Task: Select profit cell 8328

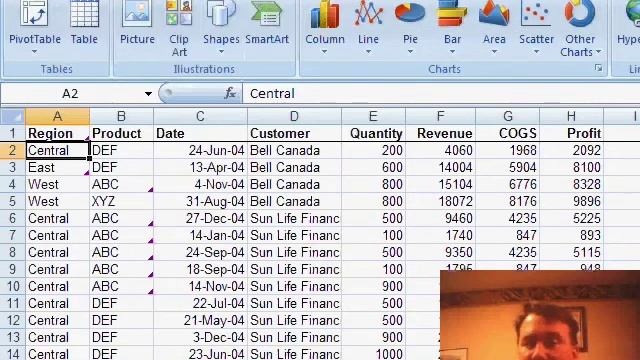Action: (x=571, y=184)
